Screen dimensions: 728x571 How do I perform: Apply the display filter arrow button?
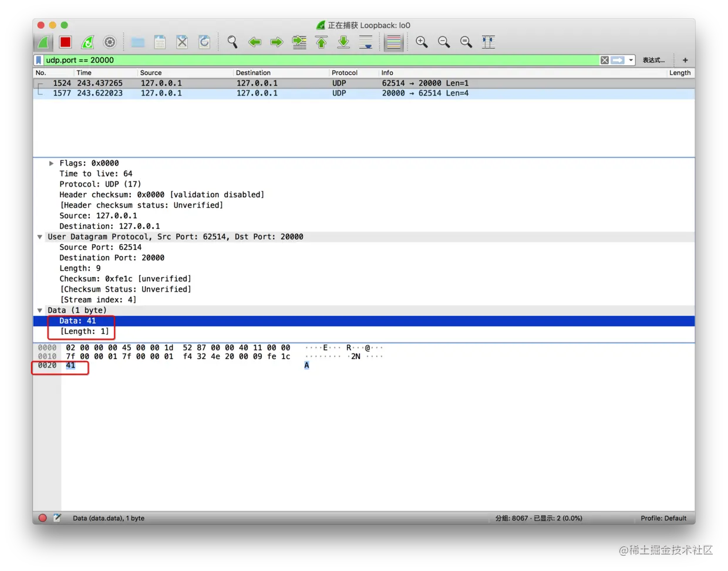618,60
